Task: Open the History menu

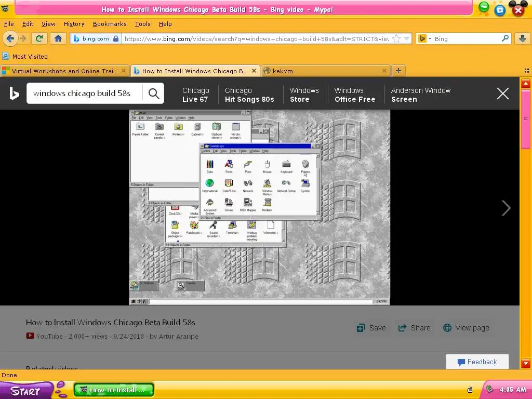Action: (x=74, y=24)
